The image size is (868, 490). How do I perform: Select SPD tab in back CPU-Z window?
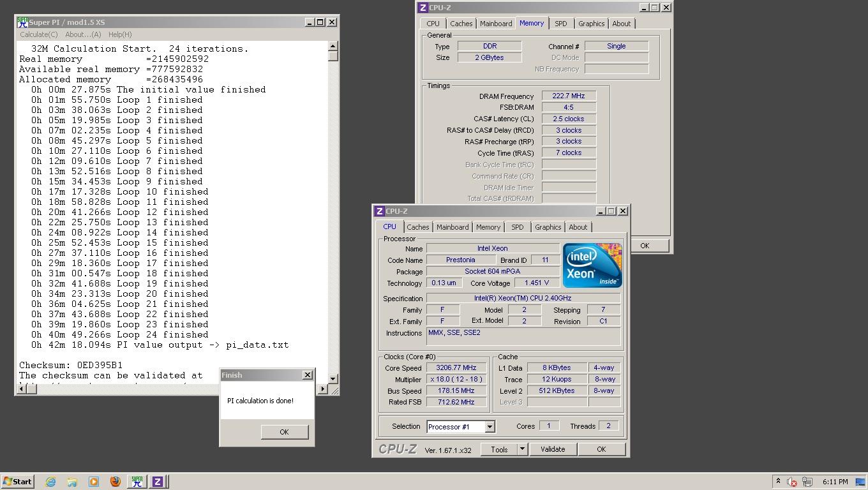click(x=560, y=24)
